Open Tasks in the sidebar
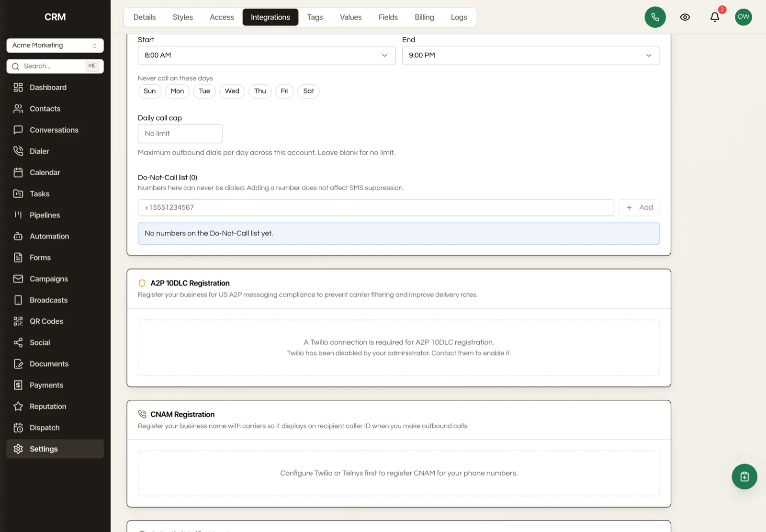 click(55, 194)
